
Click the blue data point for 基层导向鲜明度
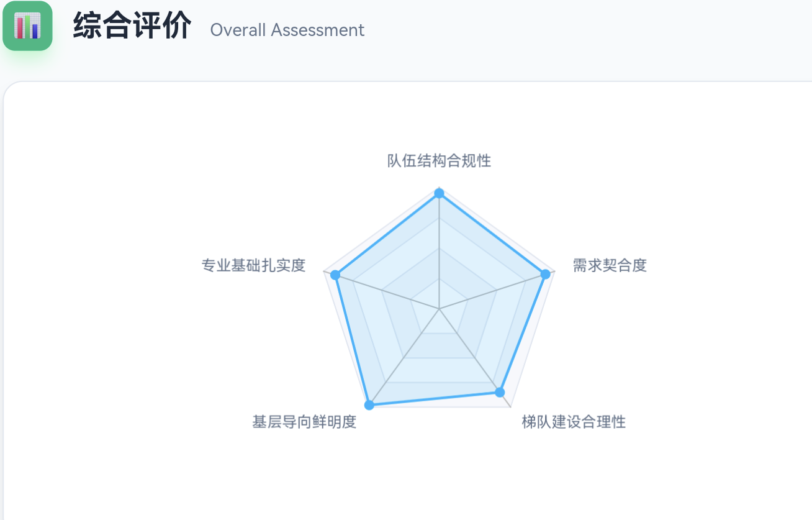click(369, 405)
